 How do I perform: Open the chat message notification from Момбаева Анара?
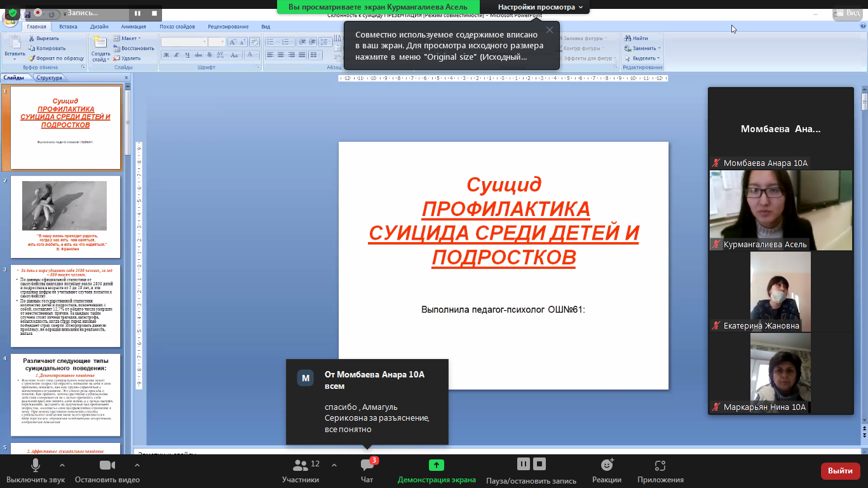click(x=367, y=402)
